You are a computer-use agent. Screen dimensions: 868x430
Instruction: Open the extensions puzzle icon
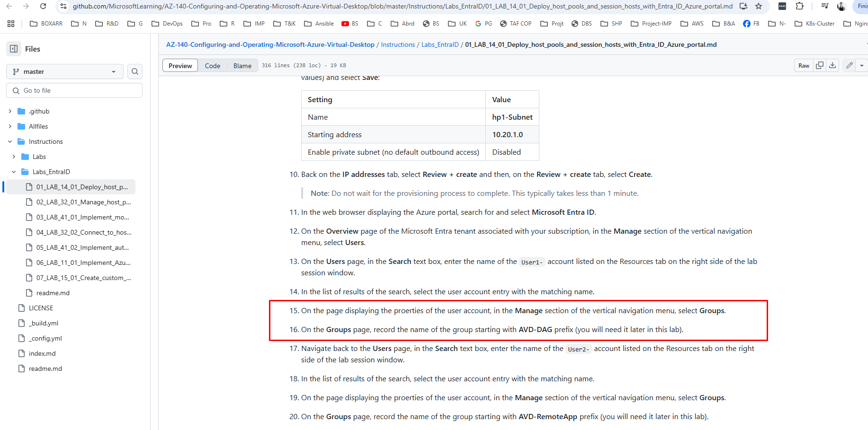[x=799, y=6]
